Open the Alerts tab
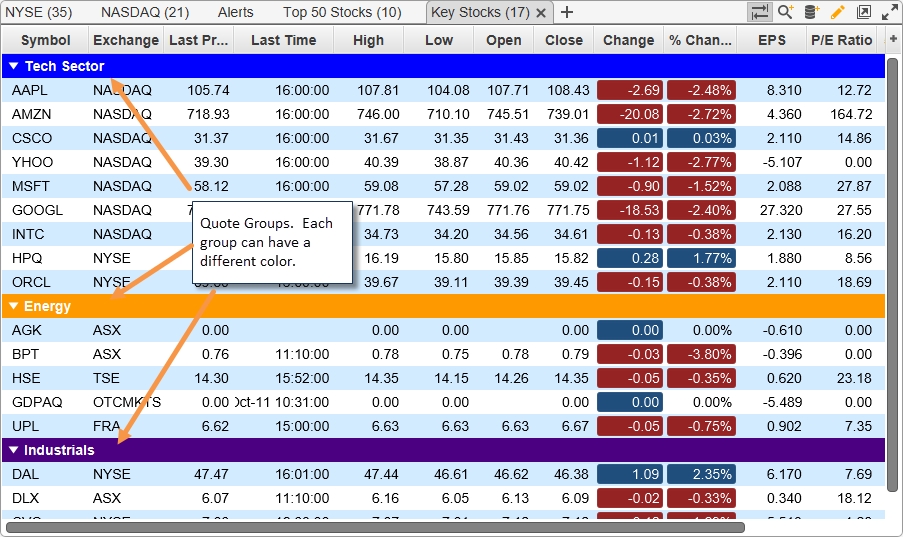 (235, 12)
